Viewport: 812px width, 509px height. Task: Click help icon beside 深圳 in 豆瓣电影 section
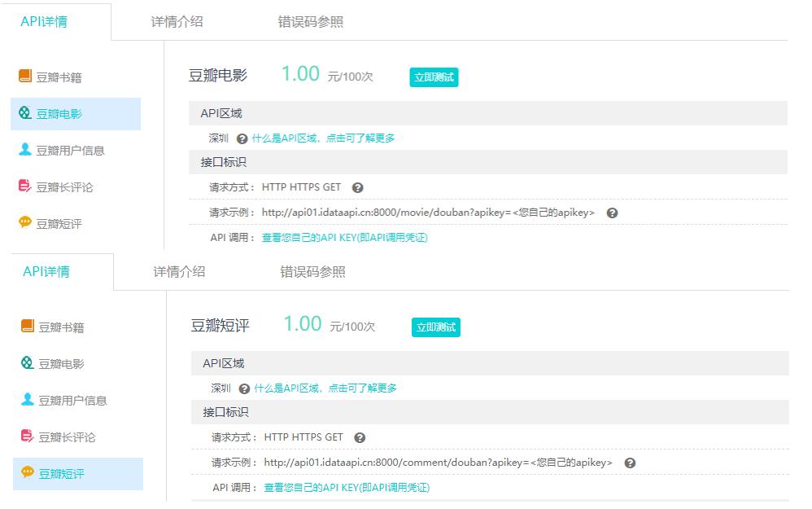(x=242, y=139)
